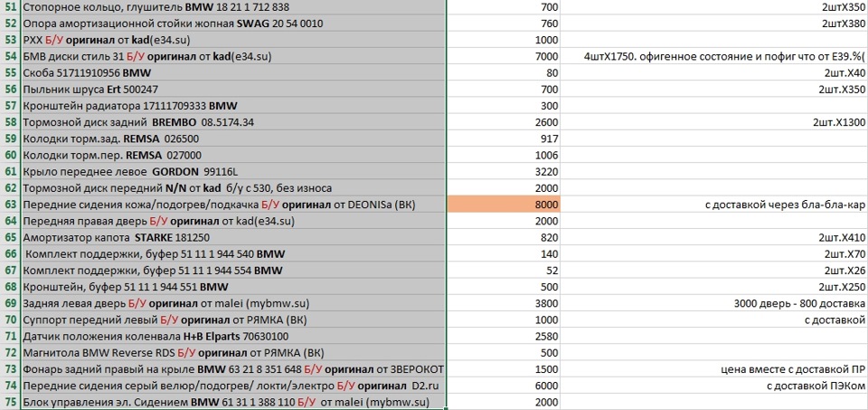The image size is (868, 410).
Task: Select cell 'Комплект поддержки, буфер 51 11 1 944 540'
Action: point(233,253)
